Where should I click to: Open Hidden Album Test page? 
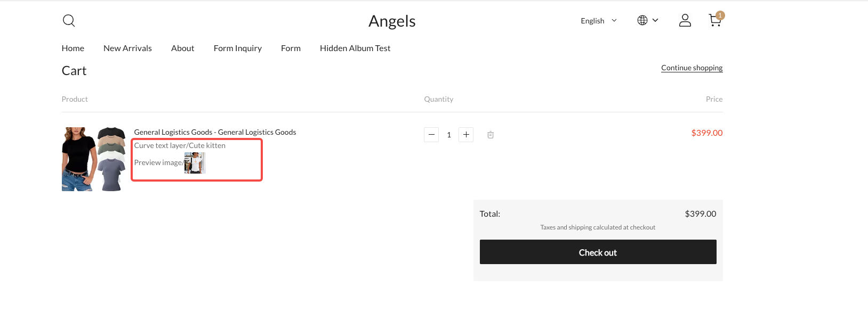pos(355,48)
